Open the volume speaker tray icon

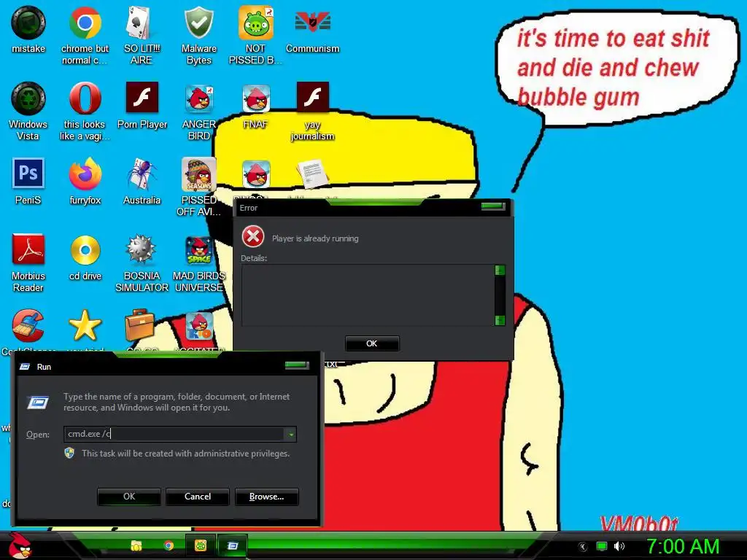619,546
